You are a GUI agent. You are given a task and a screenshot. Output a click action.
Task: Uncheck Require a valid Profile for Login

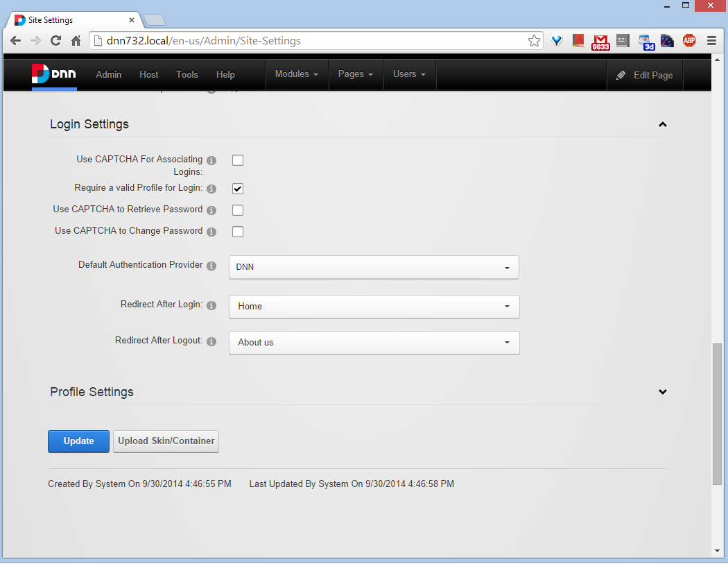click(x=238, y=189)
